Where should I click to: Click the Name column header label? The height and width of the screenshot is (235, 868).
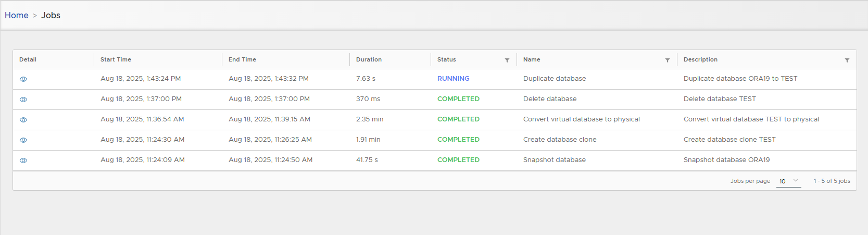pos(532,59)
